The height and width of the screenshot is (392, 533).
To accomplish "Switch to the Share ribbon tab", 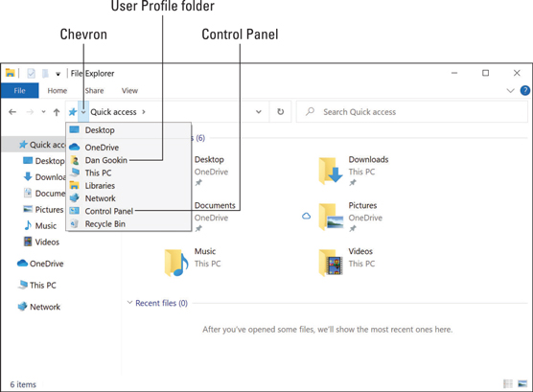I will point(94,90).
